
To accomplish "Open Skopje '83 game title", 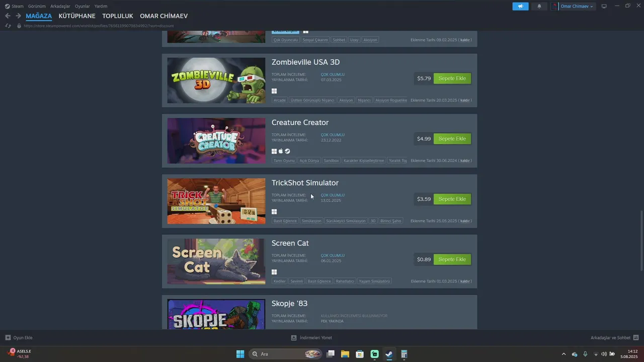I will click(289, 304).
